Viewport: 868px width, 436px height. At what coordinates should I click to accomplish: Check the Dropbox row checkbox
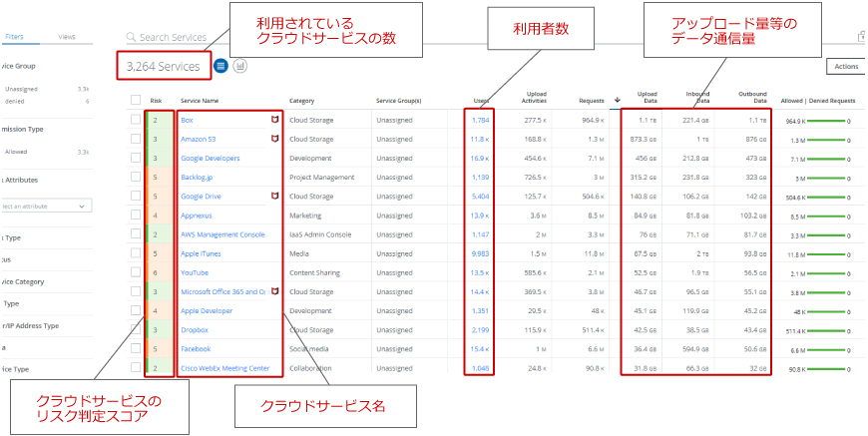click(136, 330)
